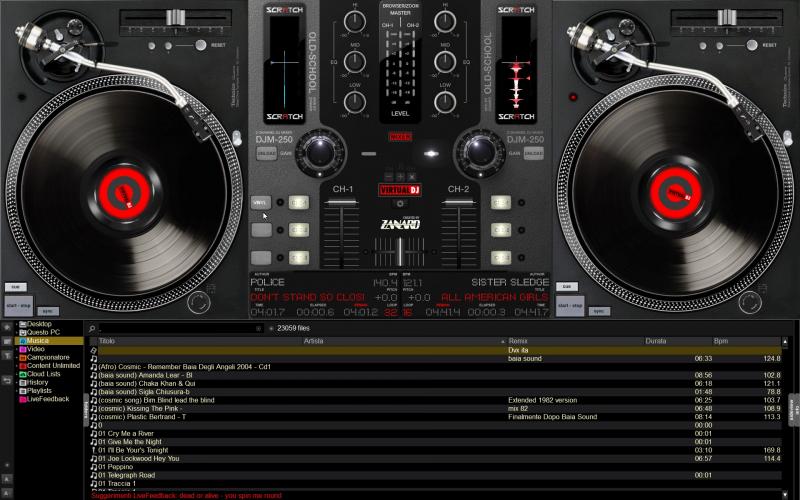
Task: Toggle the red MIXER button
Action: 400,137
